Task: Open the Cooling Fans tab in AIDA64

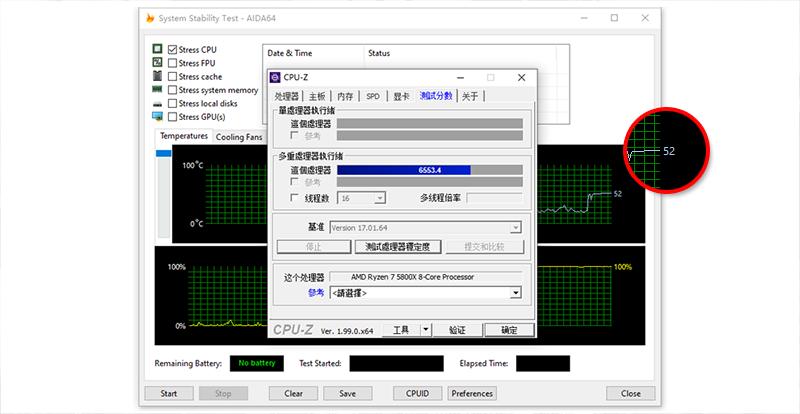Action: (x=239, y=137)
